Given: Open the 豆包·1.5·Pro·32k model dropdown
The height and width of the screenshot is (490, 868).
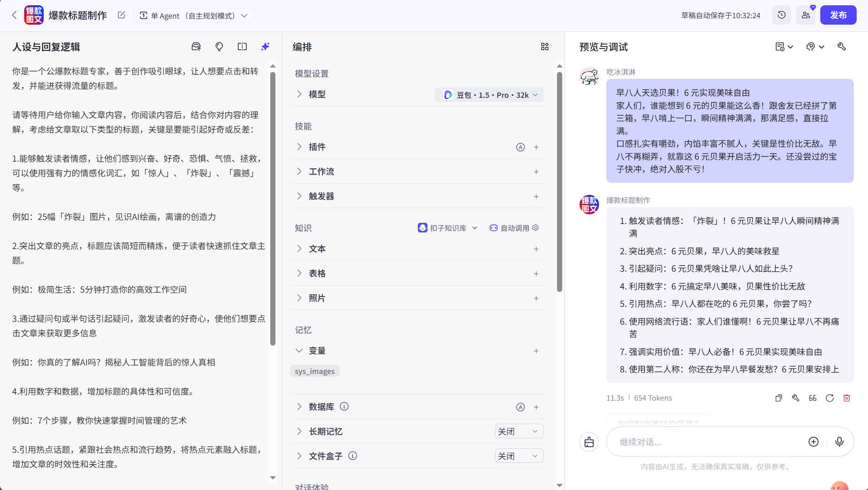Looking at the screenshot, I should [489, 95].
